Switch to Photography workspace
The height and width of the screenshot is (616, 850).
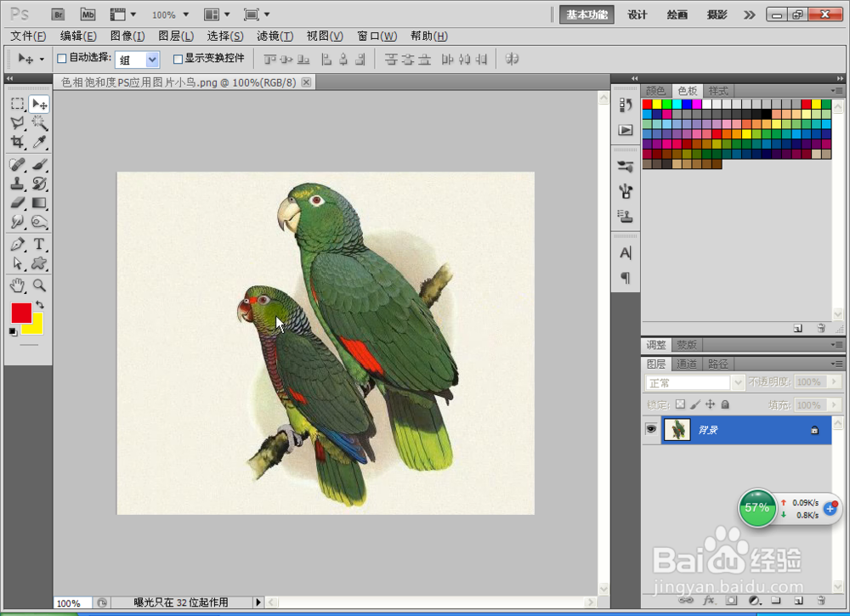(717, 14)
